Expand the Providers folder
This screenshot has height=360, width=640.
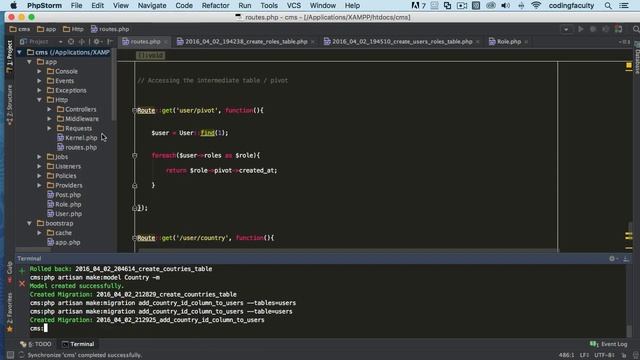(x=39, y=185)
